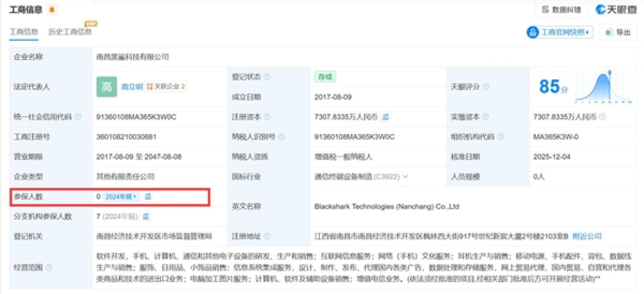Click establishment date 2017-08-09

pos(333,97)
